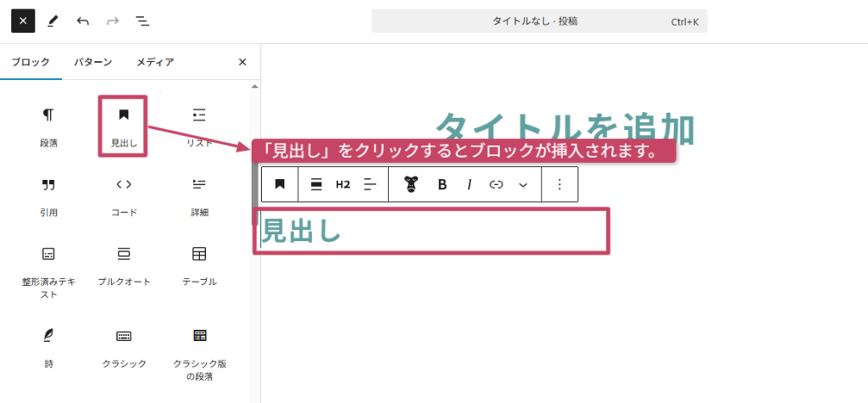Image resolution: width=868 pixels, height=403 pixels.
Task: Insert a クラシック classic block
Action: click(x=124, y=348)
